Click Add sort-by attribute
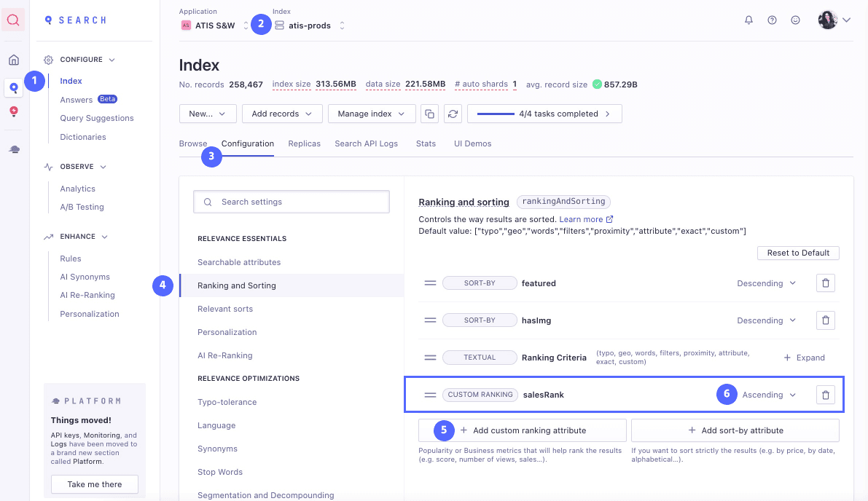Image resolution: width=868 pixels, height=501 pixels. pyautogui.click(x=735, y=430)
